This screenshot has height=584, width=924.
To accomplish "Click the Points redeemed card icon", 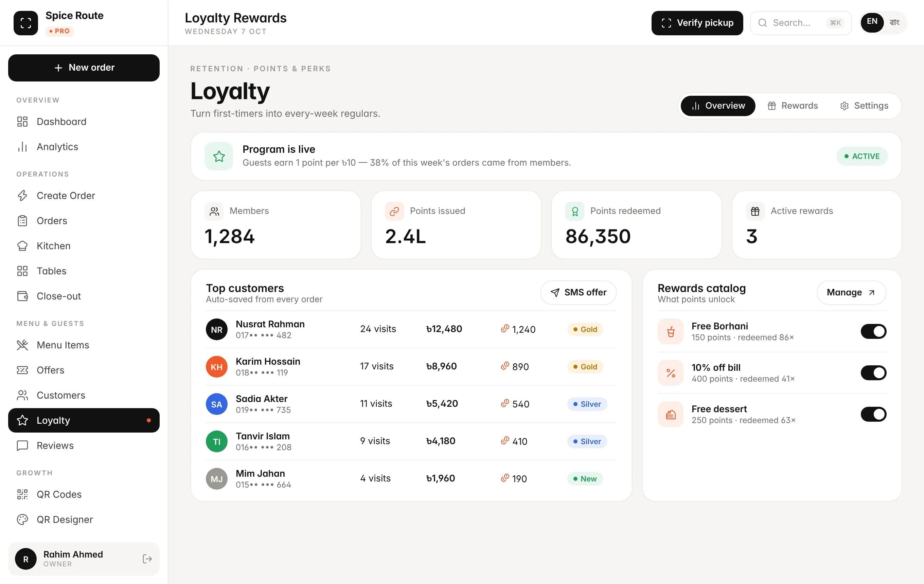I will point(574,211).
